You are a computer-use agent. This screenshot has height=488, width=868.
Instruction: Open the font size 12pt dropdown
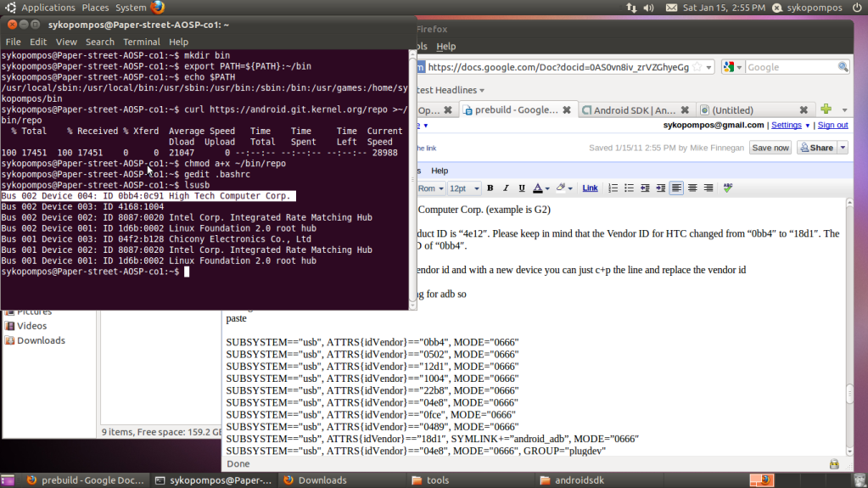464,188
